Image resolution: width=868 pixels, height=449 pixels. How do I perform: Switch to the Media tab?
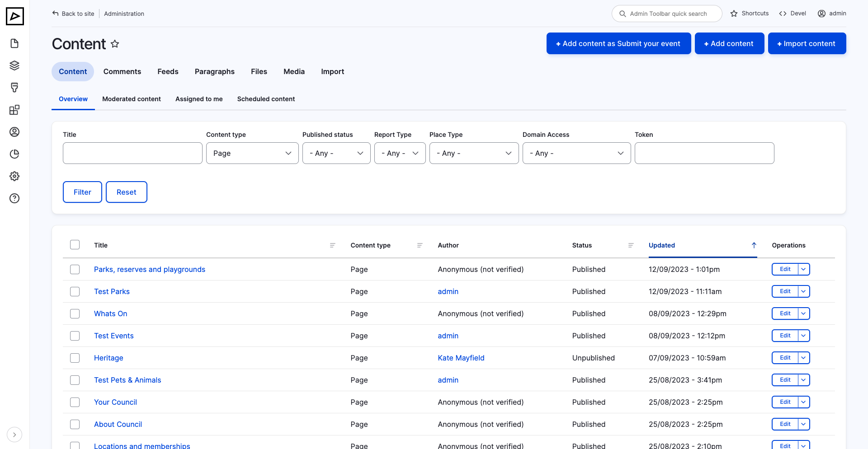click(294, 71)
